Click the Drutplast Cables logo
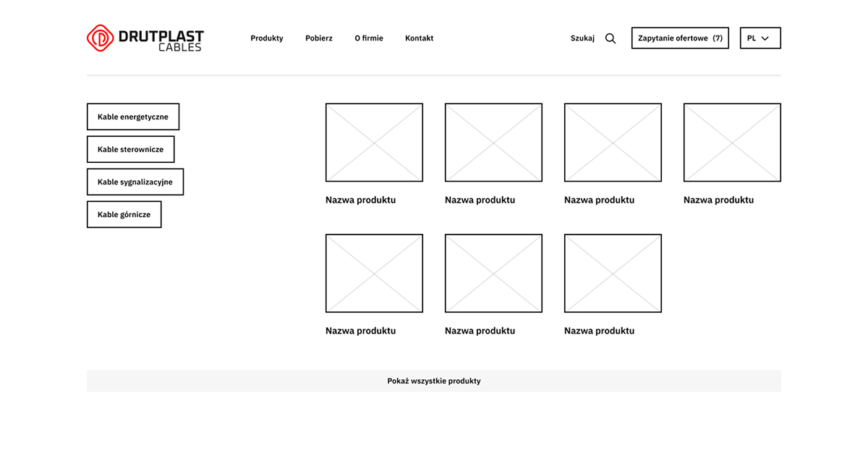The image size is (868, 456). pyautogui.click(x=145, y=38)
